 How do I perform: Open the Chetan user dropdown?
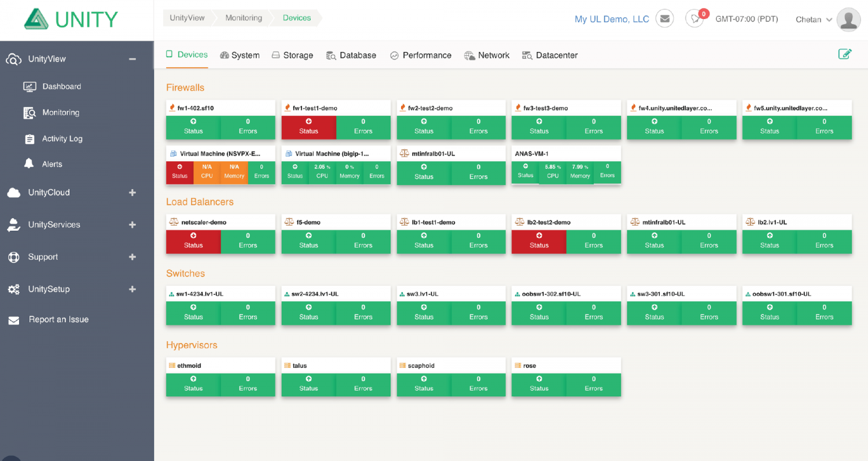814,19
